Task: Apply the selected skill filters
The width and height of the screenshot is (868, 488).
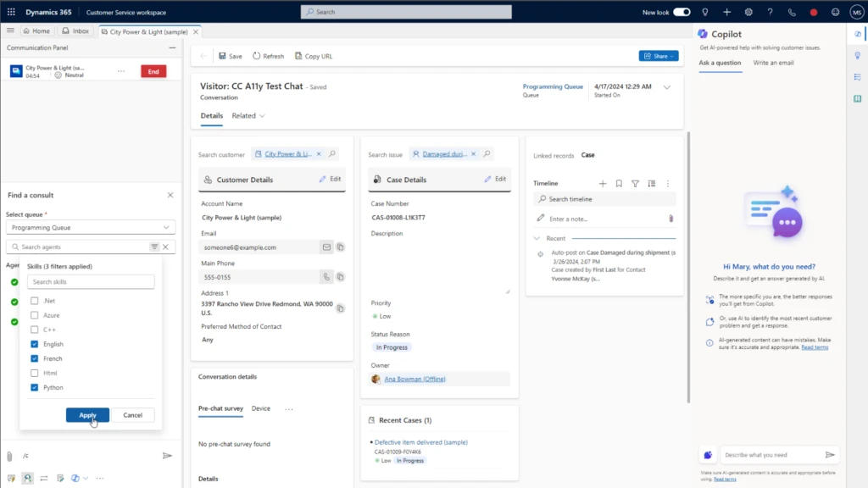Action: 87,415
